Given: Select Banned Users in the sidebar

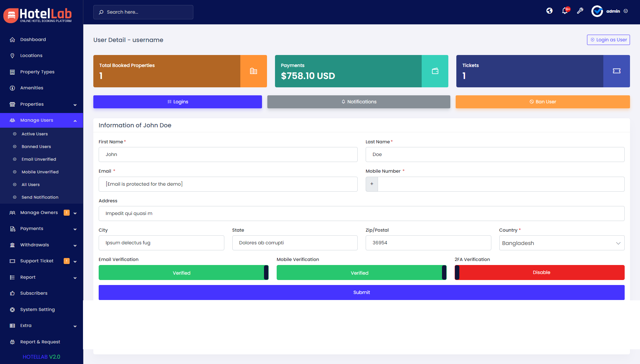Looking at the screenshot, I should click(36, 147).
